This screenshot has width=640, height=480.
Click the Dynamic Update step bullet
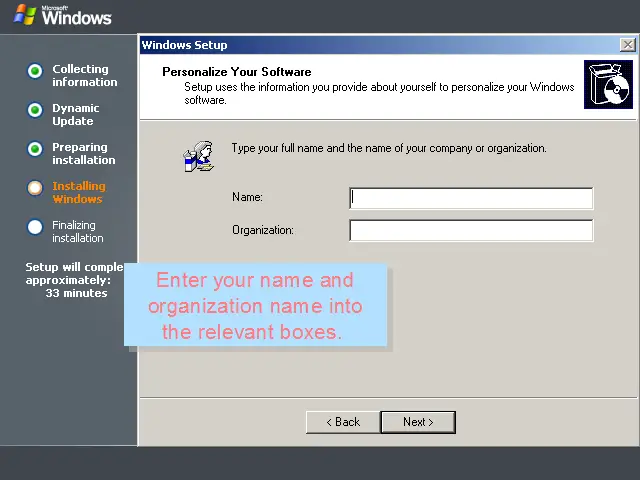pos(35,110)
